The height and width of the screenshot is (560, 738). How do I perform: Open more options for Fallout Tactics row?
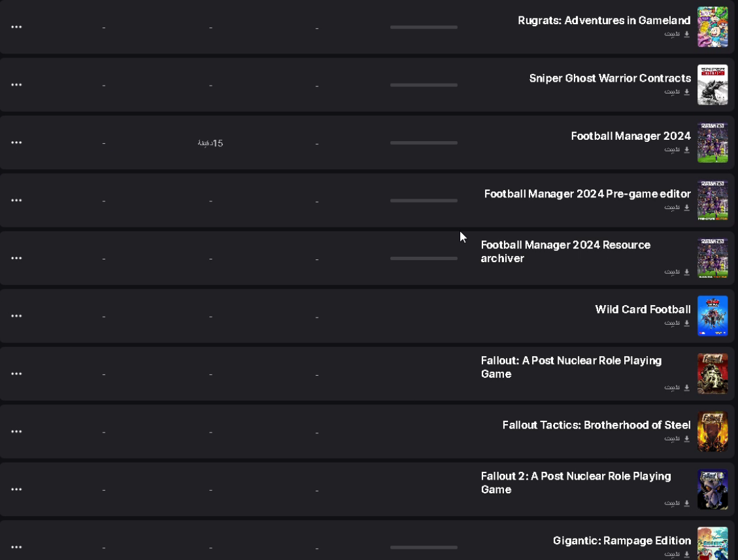tap(16, 431)
